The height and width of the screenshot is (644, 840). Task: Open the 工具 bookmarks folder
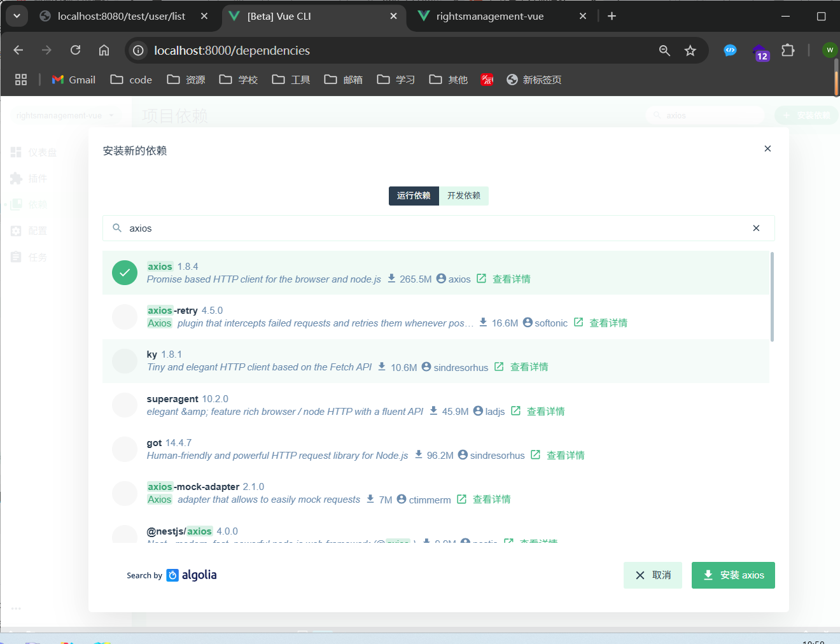[291, 80]
